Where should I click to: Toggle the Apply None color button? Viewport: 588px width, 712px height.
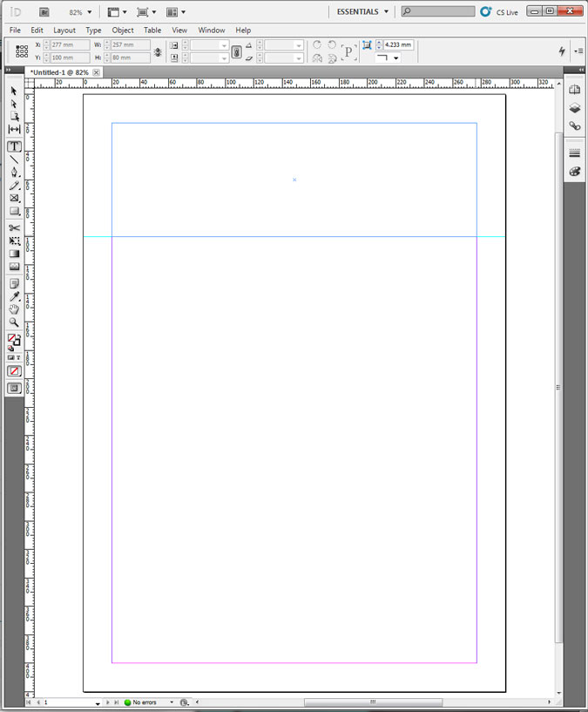click(x=15, y=371)
